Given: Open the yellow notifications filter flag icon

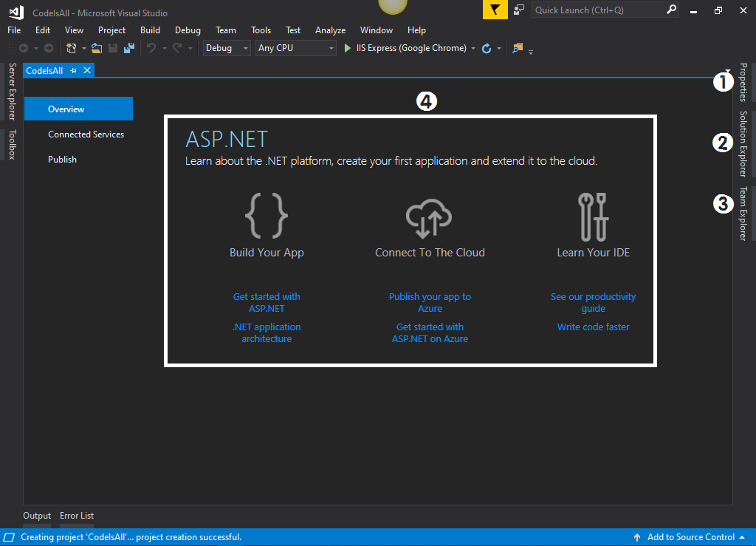Looking at the screenshot, I should 495,10.
